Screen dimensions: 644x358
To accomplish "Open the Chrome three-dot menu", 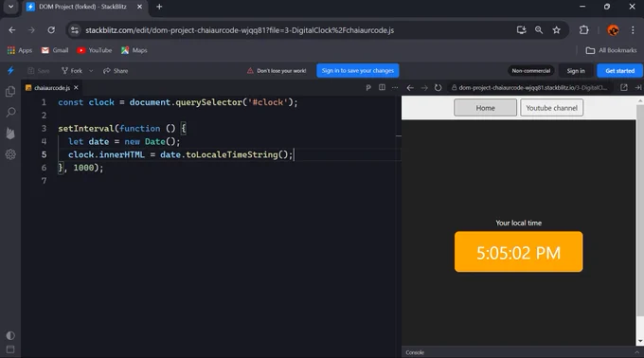I will click(x=633, y=30).
